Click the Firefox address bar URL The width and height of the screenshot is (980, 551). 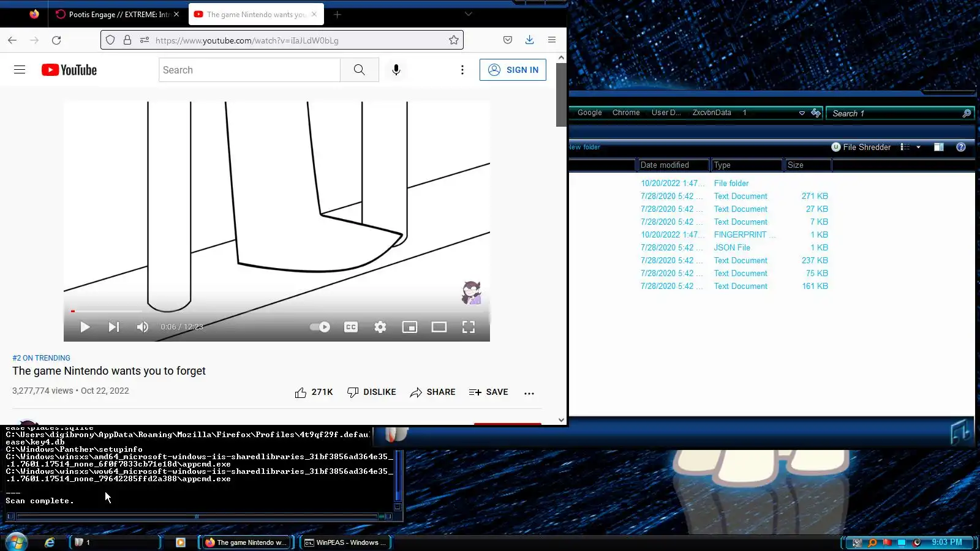[247, 40]
